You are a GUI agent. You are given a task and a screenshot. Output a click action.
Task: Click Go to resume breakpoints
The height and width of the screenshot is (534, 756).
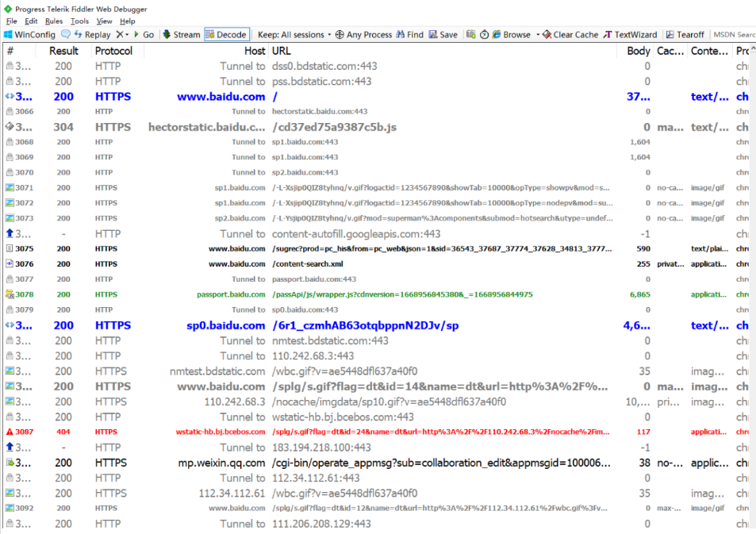pyautogui.click(x=144, y=35)
